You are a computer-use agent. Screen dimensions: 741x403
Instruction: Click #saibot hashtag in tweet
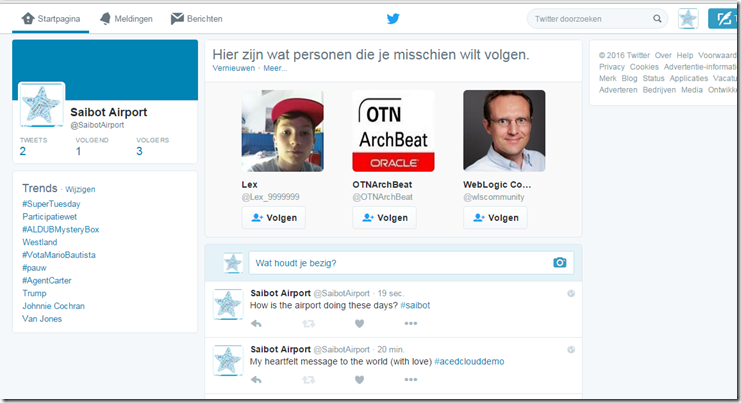coord(415,306)
